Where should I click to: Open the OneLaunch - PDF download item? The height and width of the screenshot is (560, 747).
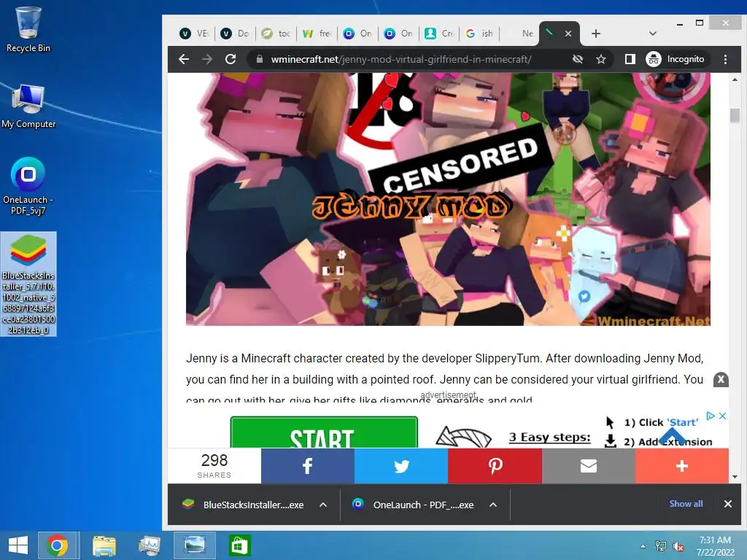click(414, 505)
